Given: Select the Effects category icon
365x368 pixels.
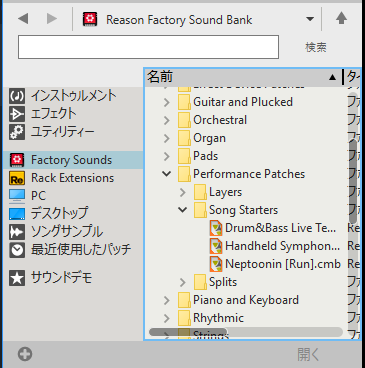Looking at the screenshot, I should pyautogui.click(x=17, y=114).
